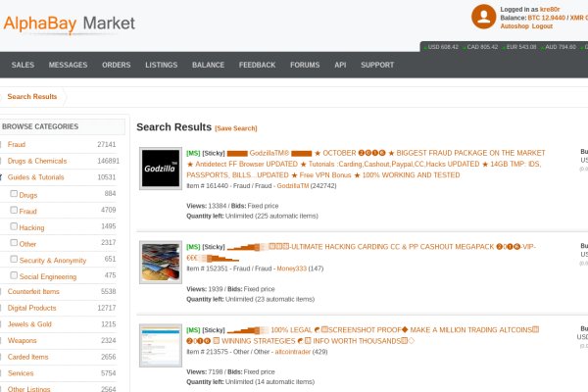Click the Item # 213575 text
Screen dimensions: 588x392
(x=207, y=352)
